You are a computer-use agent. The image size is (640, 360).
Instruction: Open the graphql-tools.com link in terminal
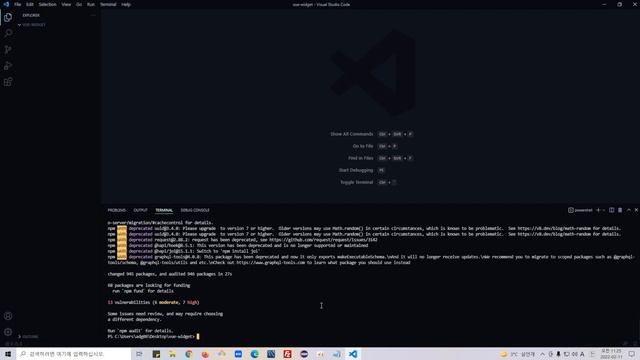click(271, 263)
